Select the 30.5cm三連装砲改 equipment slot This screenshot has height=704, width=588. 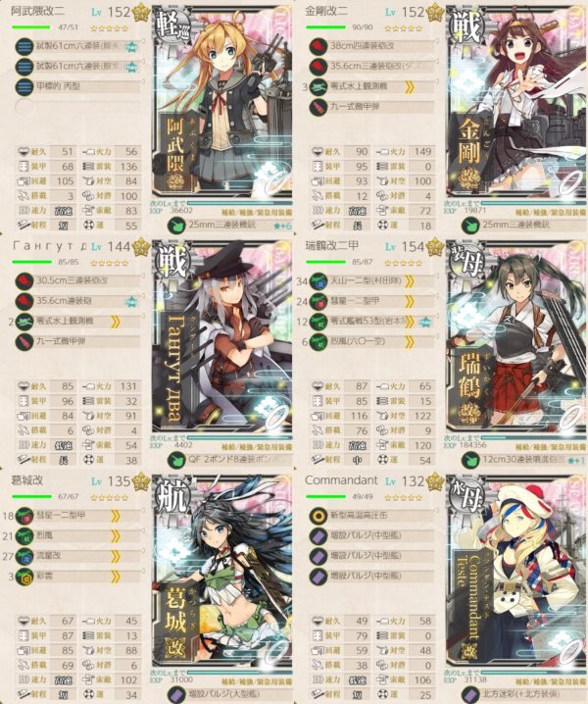77,281
